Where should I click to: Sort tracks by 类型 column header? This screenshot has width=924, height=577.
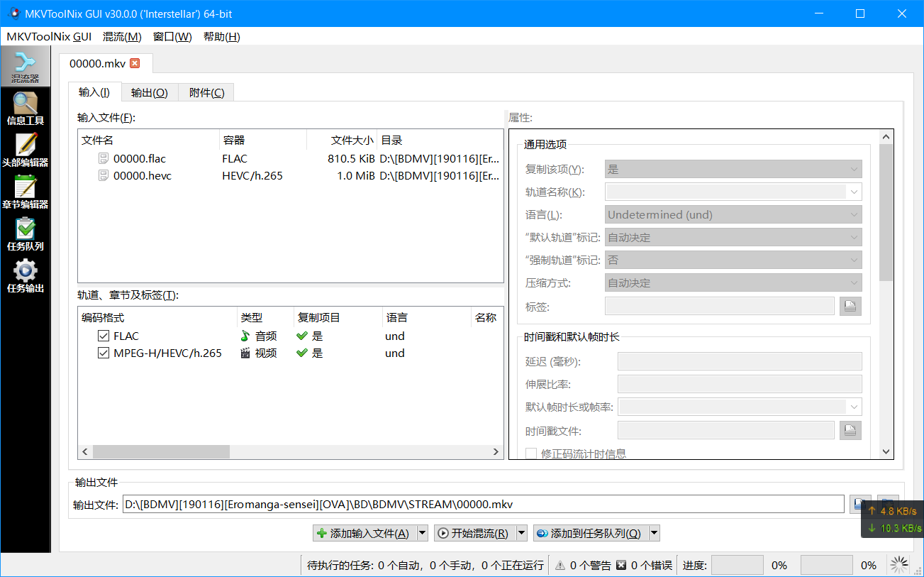(x=265, y=317)
